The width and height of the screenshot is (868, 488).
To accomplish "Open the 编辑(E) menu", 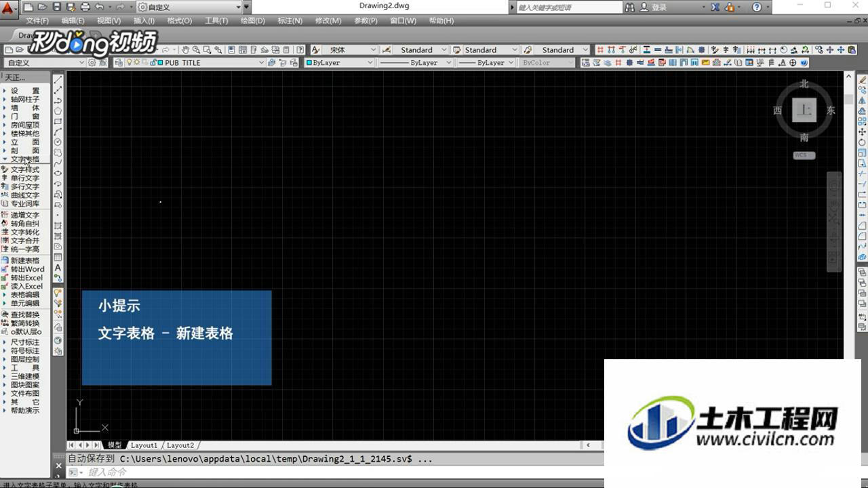I will 73,21.
